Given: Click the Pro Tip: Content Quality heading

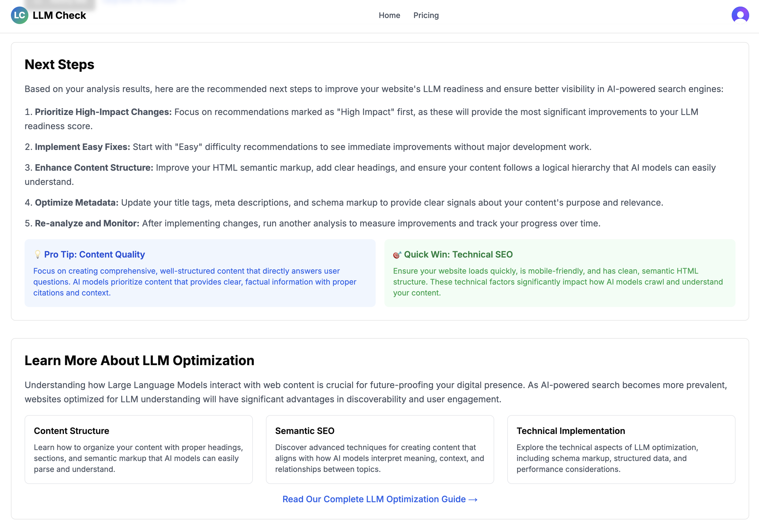Looking at the screenshot, I should click(x=94, y=254).
